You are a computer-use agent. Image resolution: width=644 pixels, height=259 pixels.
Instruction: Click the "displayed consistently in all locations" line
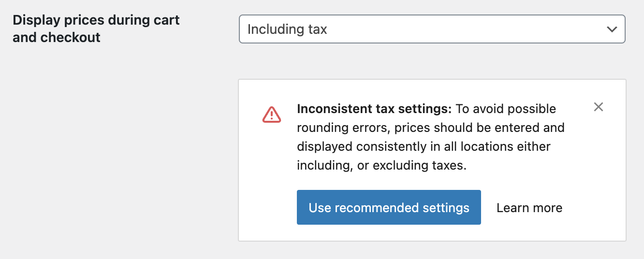[424, 146]
